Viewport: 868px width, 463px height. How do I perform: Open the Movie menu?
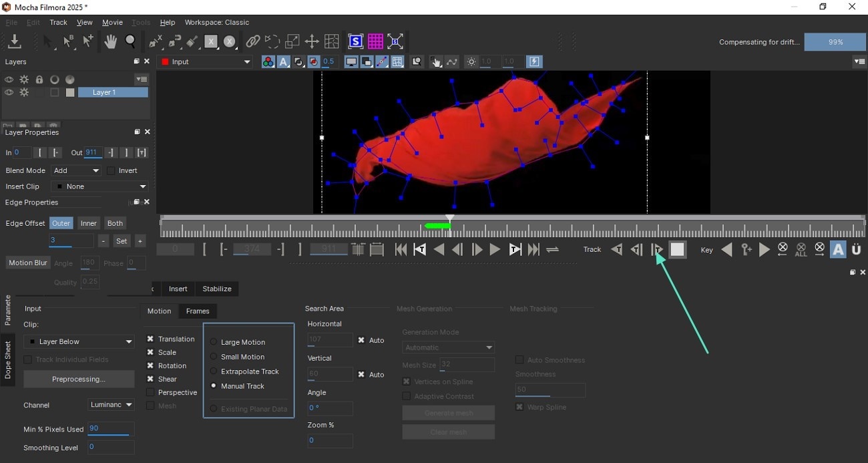click(112, 22)
